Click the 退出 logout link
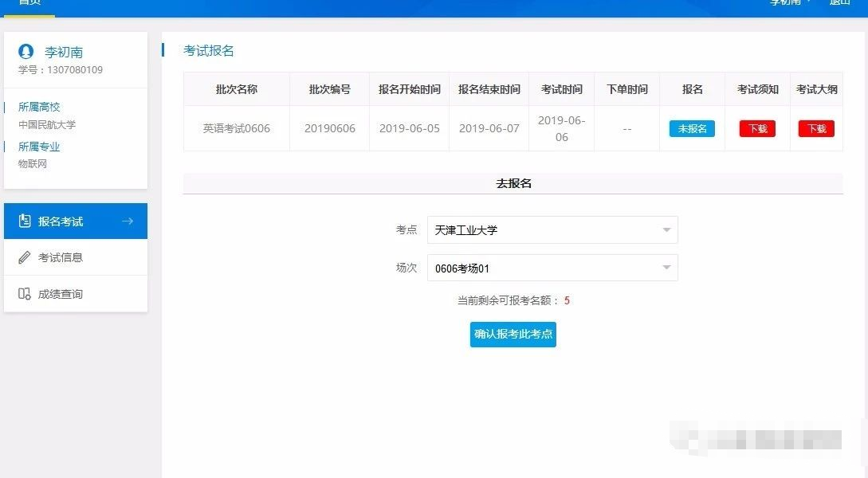 [839, 2]
